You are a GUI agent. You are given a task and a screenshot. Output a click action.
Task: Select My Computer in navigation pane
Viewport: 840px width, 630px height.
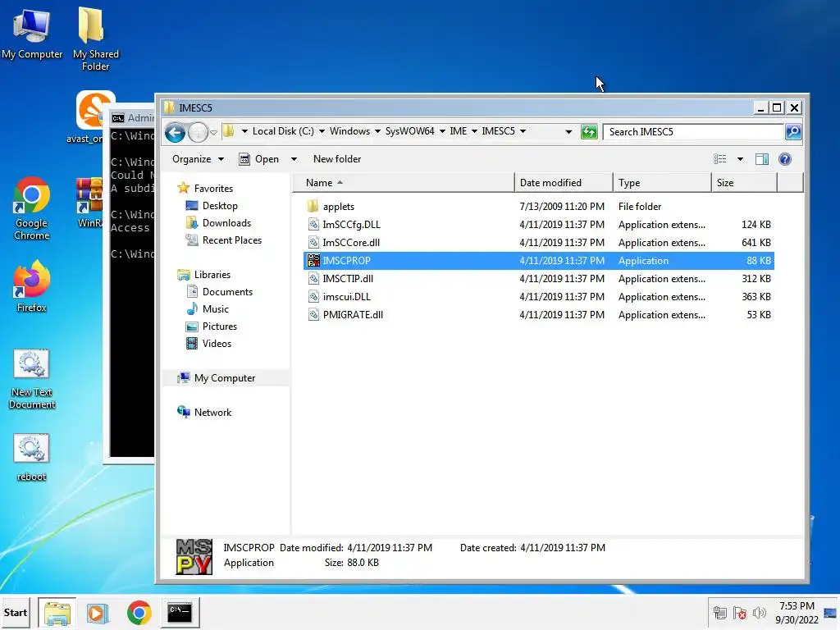(225, 378)
